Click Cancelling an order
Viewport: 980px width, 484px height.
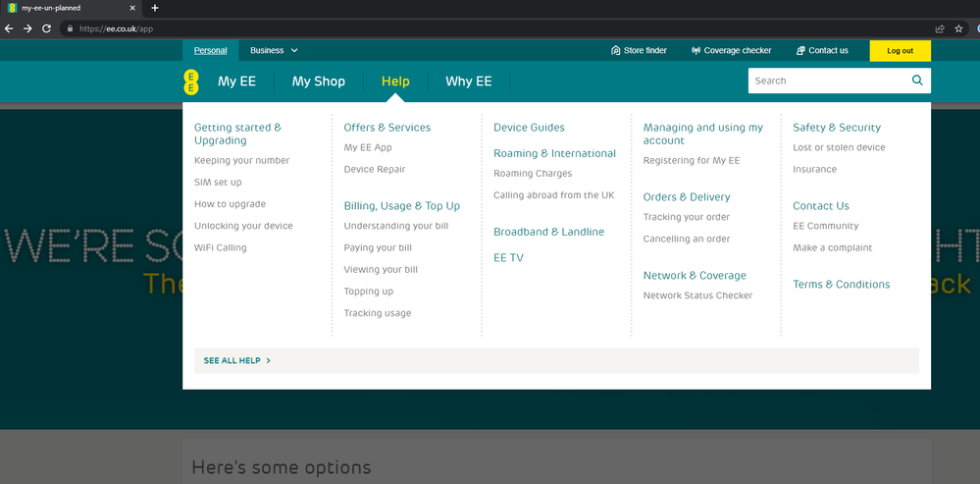[687, 239]
